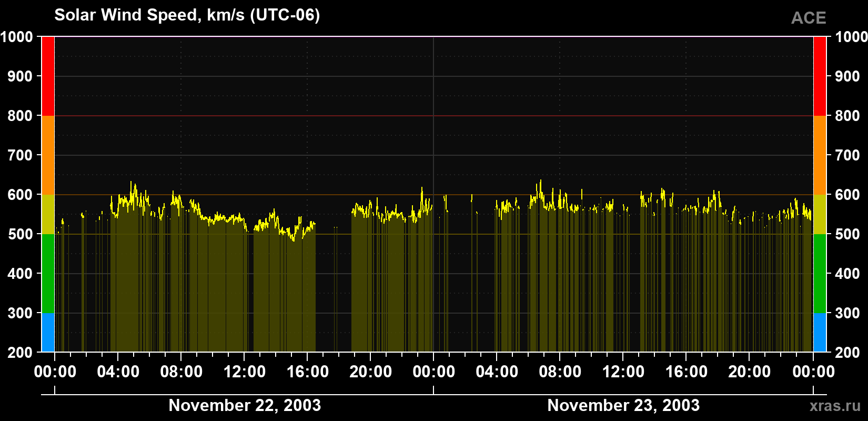Click the 20:00 label under November 23

click(750, 372)
